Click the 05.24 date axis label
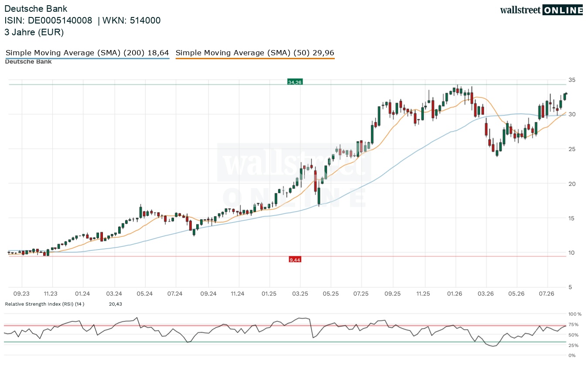The height and width of the screenshot is (367, 588). click(x=145, y=294)
